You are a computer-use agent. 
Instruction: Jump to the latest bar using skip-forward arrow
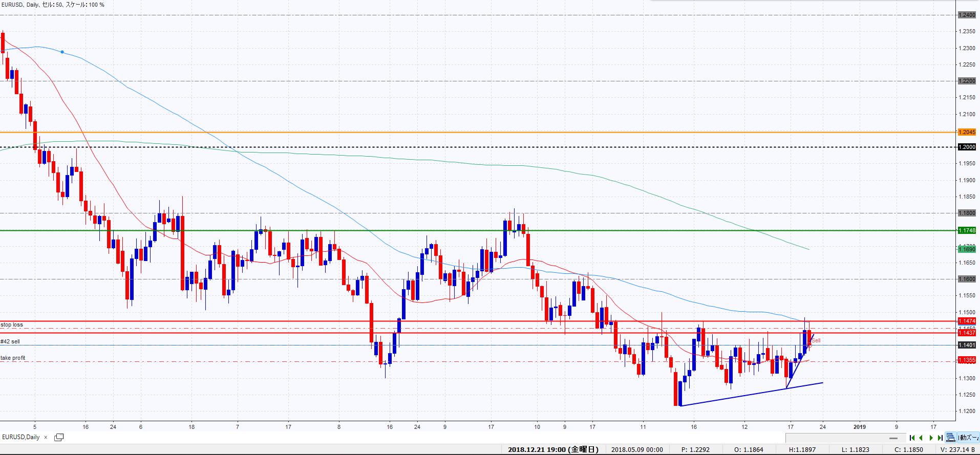[940, 438]
